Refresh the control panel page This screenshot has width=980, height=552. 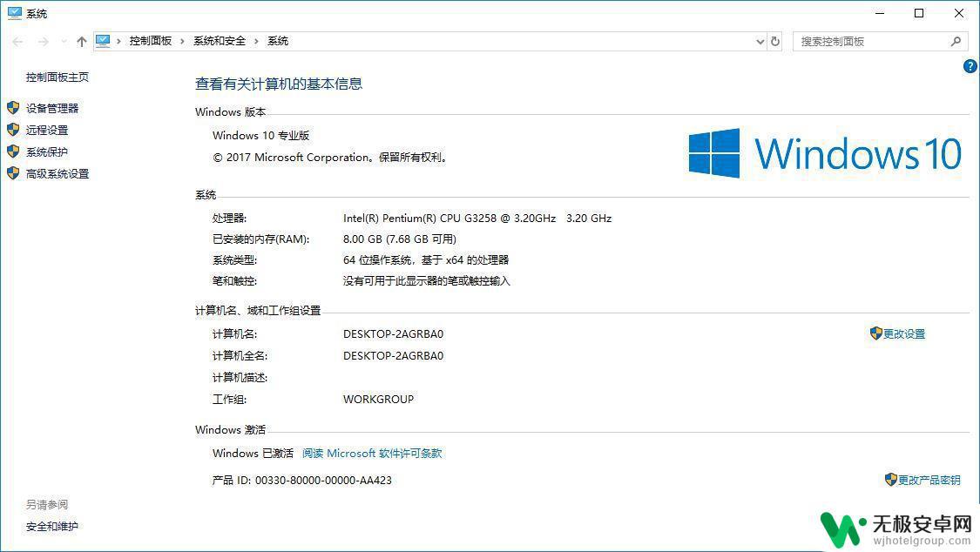775,41
